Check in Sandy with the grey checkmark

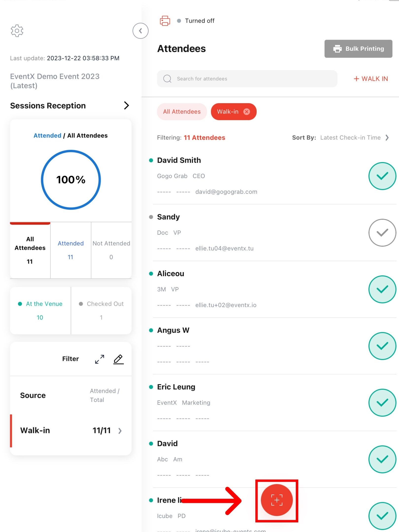(382, 233)
